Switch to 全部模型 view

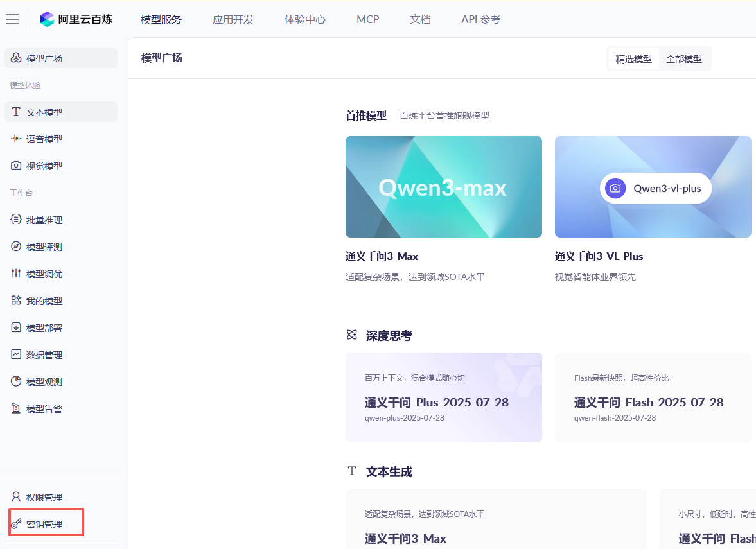pyautogui.click(x=683, y=59)
